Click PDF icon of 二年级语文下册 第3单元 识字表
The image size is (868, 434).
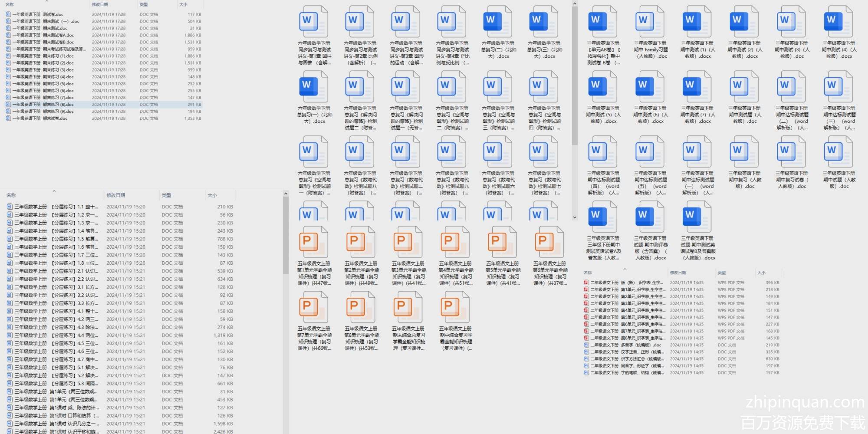586,303
